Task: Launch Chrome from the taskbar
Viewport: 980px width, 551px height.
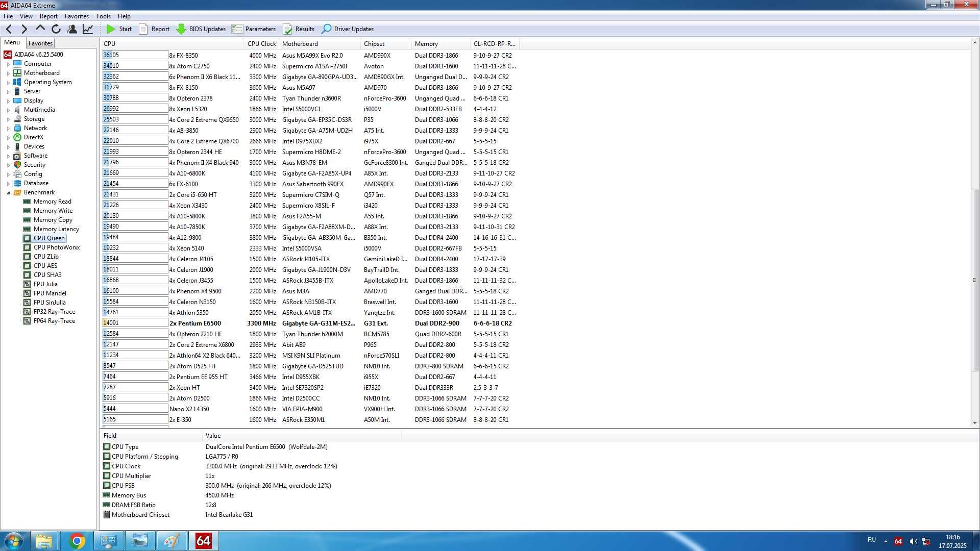Action: [x=77, y=541]
